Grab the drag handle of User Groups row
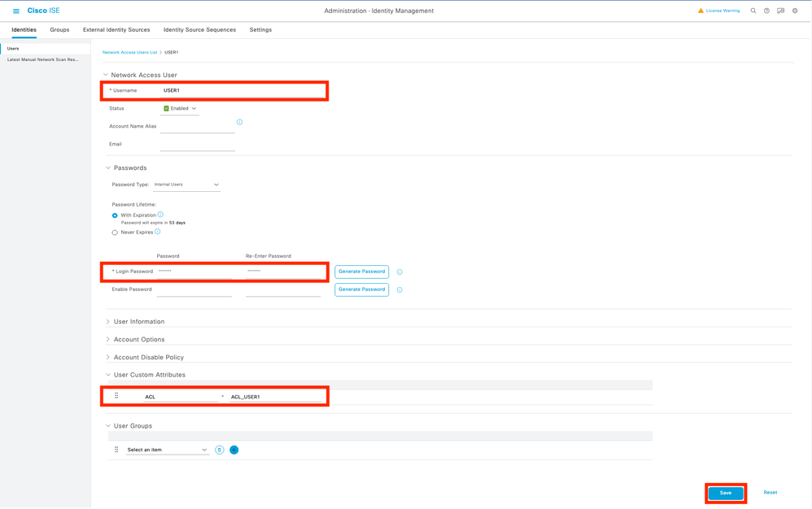The width and height of the screenshot is (812, 509). pos(116,450)
